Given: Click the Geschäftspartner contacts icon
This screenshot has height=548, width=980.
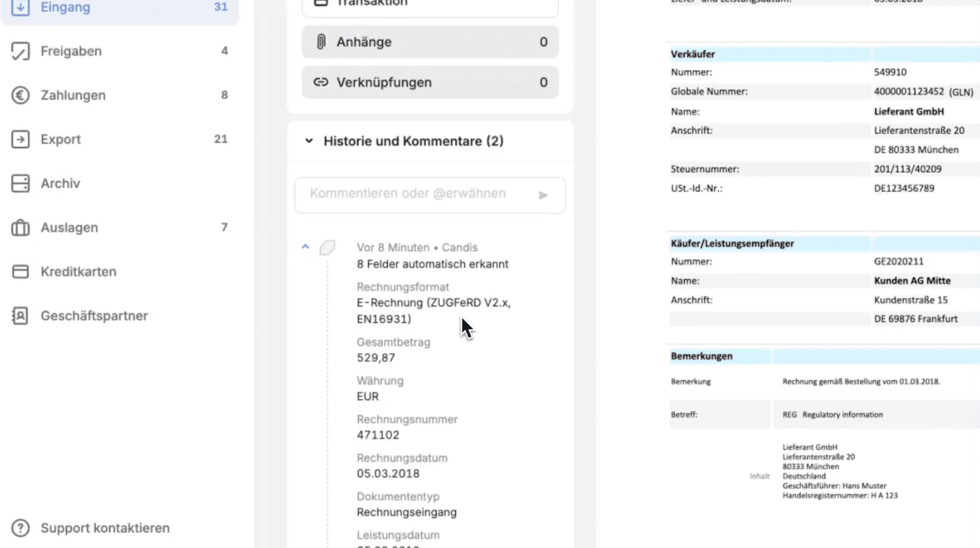Looking at the screenshot, I should pyautogui.click(x=20, y=316).
